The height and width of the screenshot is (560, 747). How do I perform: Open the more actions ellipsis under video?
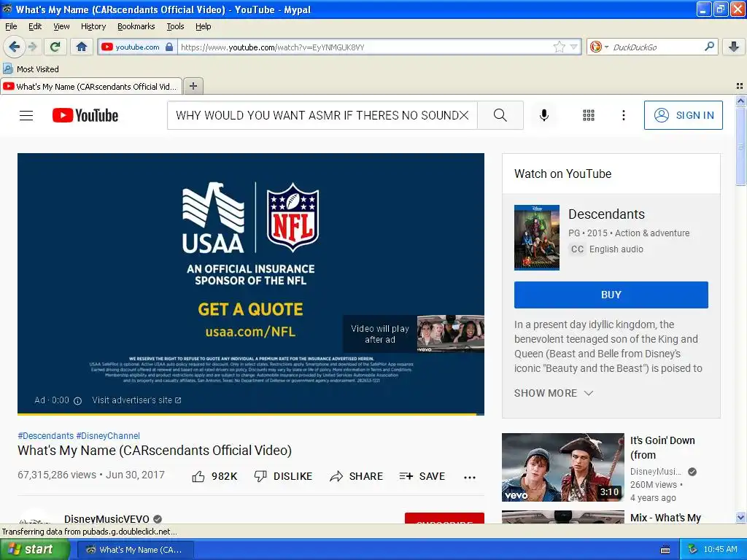[x=470, y=477]
